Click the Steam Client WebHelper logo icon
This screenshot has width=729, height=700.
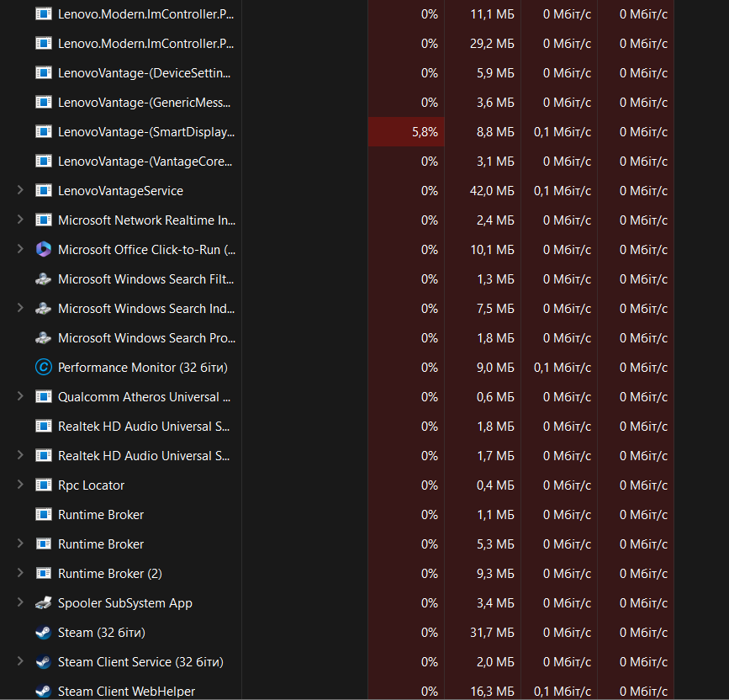point(43,691)
